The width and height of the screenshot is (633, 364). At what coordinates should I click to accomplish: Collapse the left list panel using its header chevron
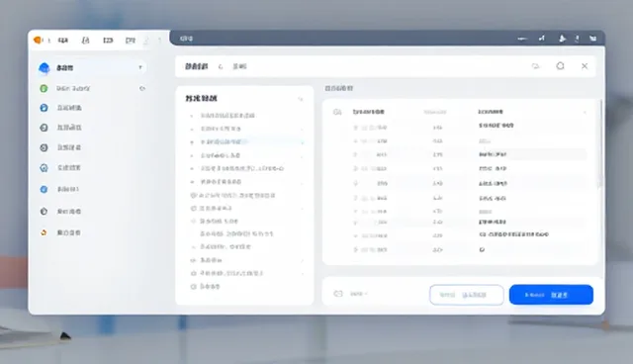click(301, 99)
